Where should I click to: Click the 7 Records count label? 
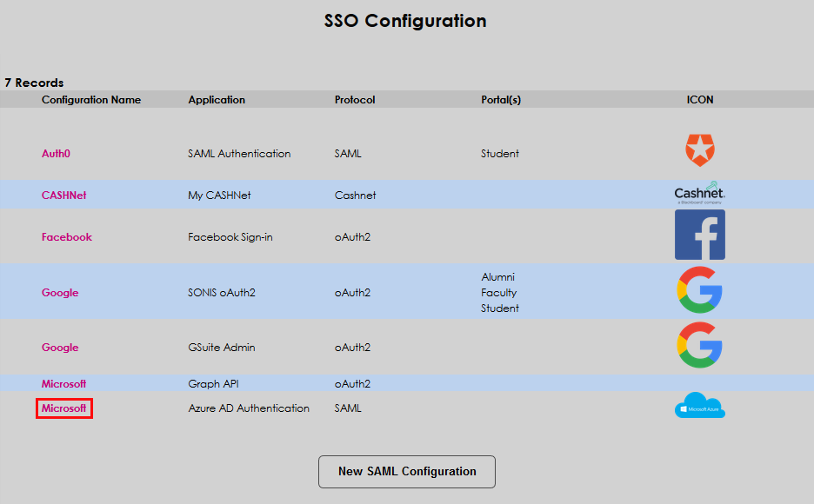34,83
